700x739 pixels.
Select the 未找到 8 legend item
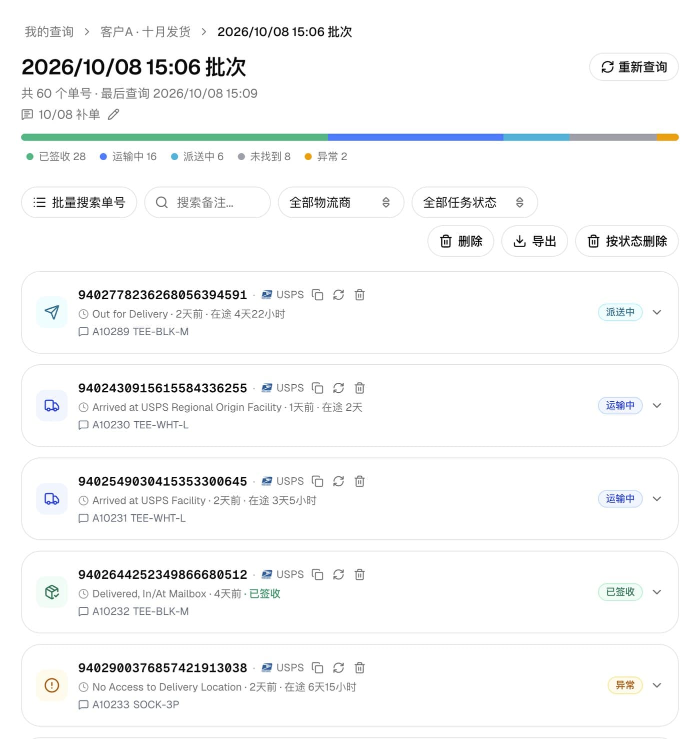pyautogui.click(x=264, y=157)
